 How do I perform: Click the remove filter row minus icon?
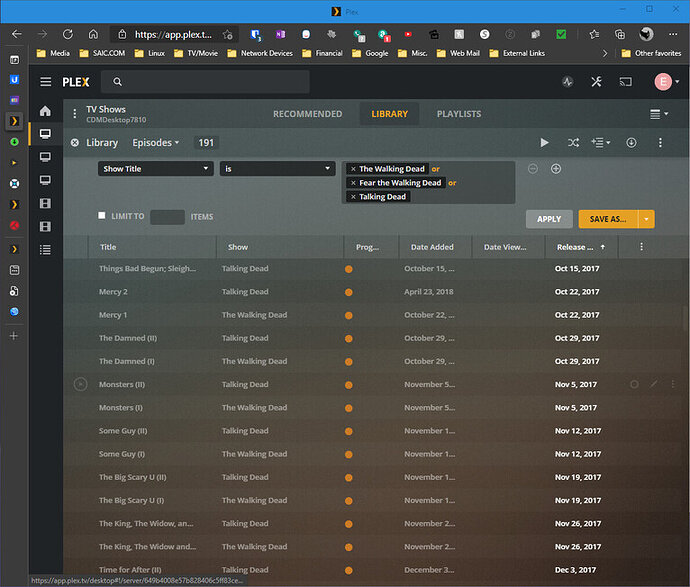click(532, 169)
